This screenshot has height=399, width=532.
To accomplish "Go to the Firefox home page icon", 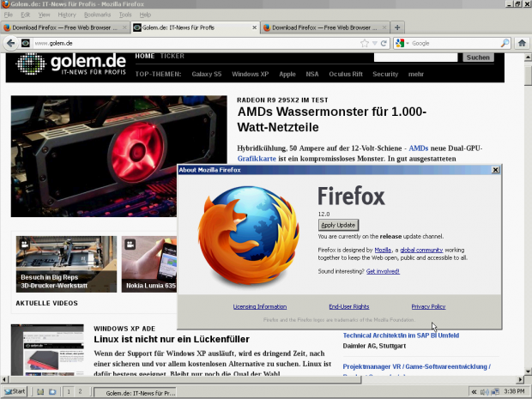I will coord(522,43).
